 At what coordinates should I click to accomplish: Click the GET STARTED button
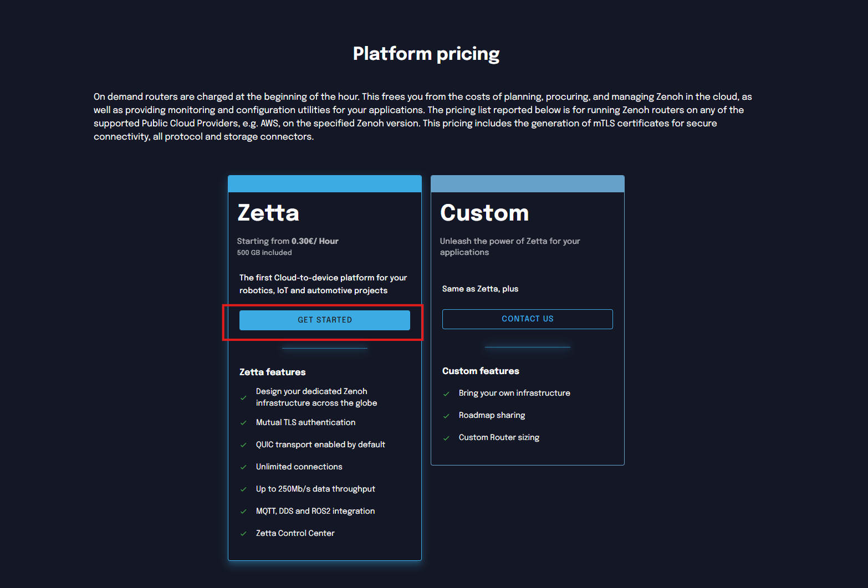(324, 320)
